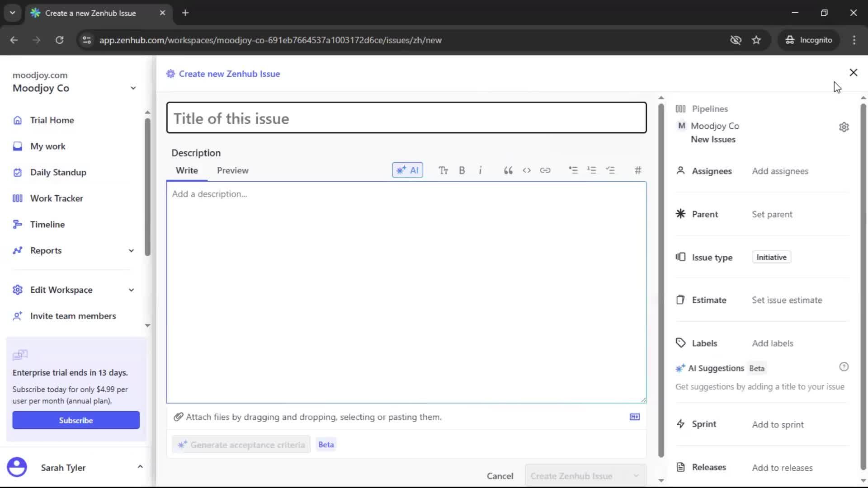Apply a bulleted list to the description
This screenshot has height=488, width=868.
tap(573, 170)
